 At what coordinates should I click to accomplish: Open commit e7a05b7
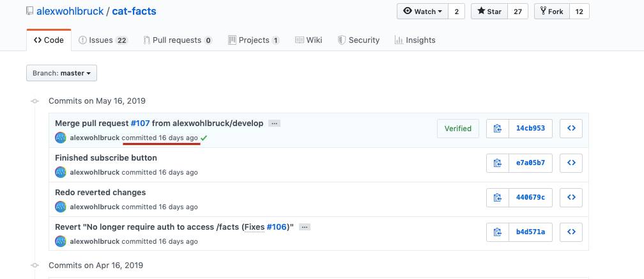(x=530, y=163)
